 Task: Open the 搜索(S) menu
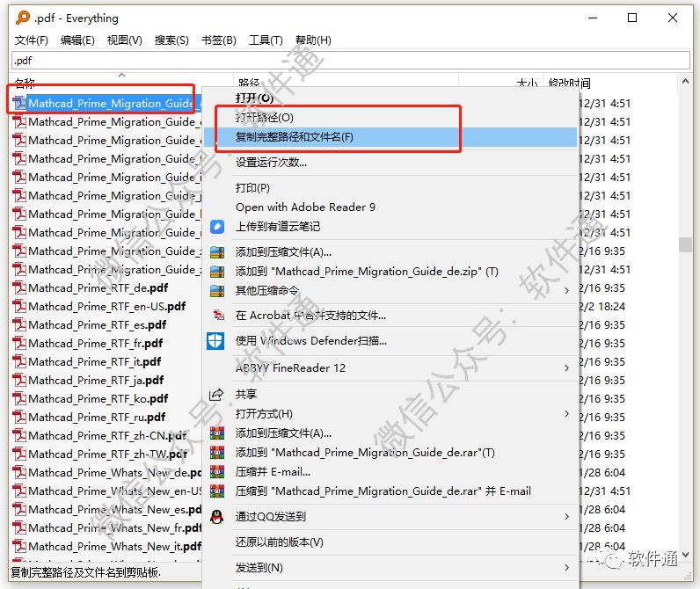click(x=171, y=40)
